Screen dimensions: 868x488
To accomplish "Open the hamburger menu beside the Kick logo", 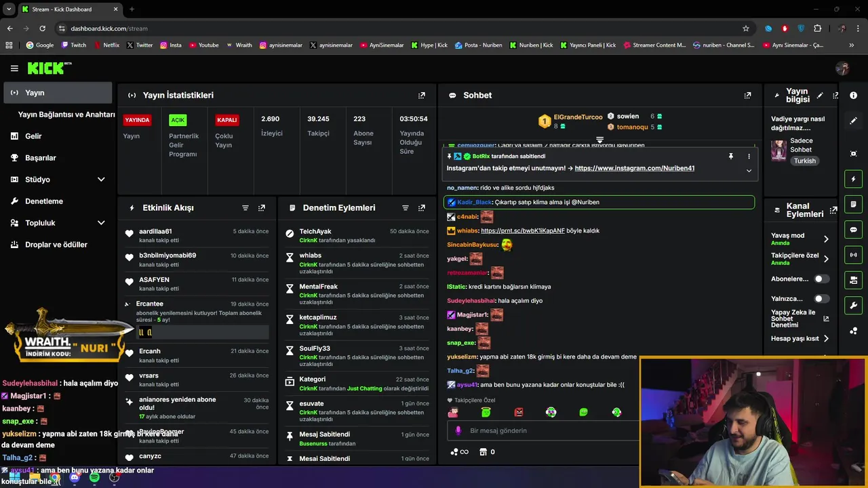I will [x=14, y=68].
